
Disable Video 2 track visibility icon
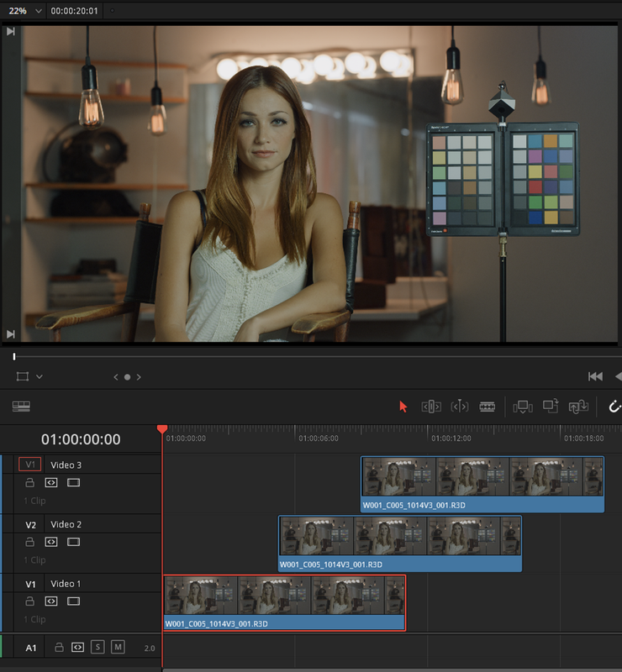point(73,542)
